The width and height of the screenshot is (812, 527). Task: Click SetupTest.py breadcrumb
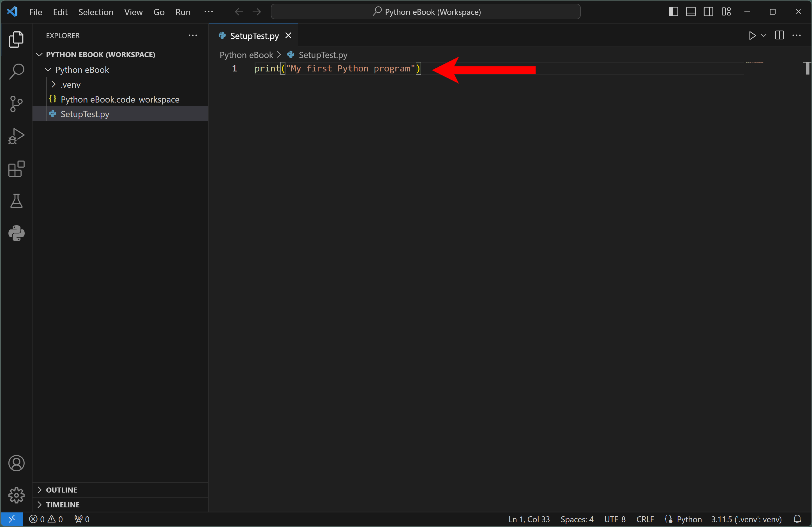click(323, 55)
